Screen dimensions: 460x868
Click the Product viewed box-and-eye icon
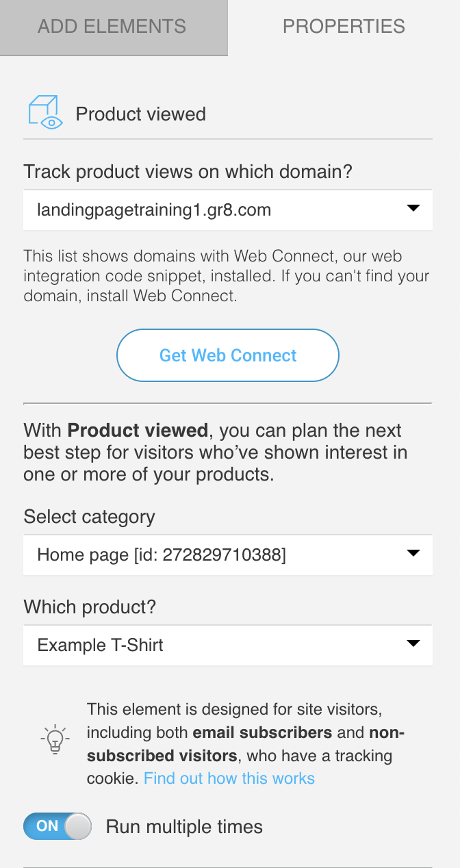click(45, 113)
